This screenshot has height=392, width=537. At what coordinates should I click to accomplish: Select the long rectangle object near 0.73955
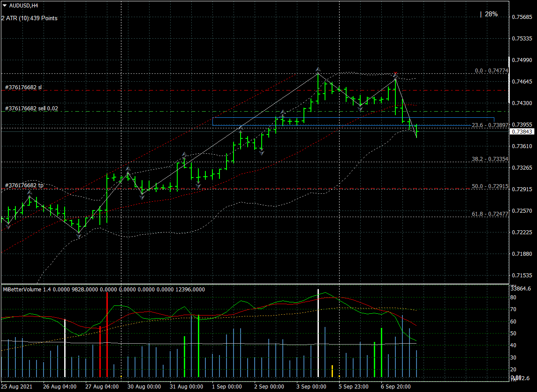[x=353, y=121]
